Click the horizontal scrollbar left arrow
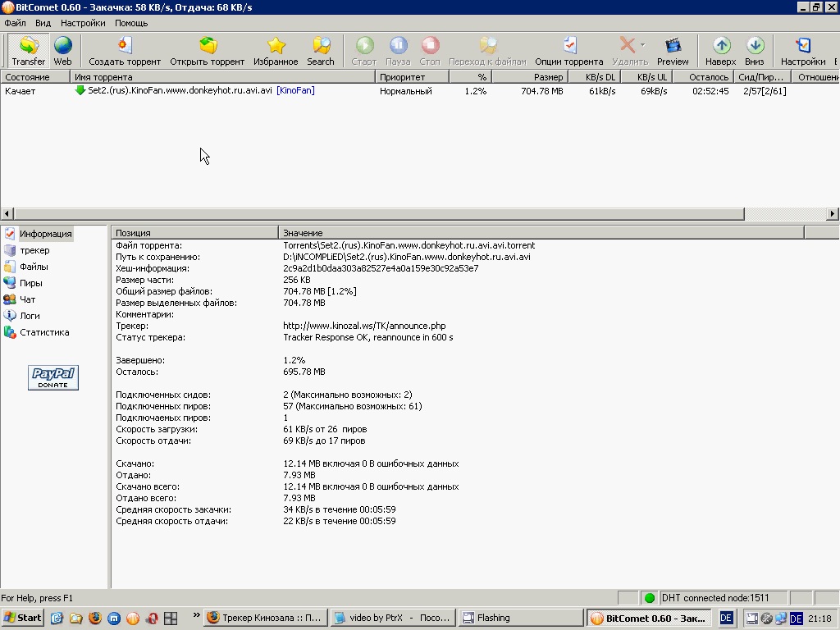Image resolution: width=840 pixels, height=630 pixels. coord(7,214)
